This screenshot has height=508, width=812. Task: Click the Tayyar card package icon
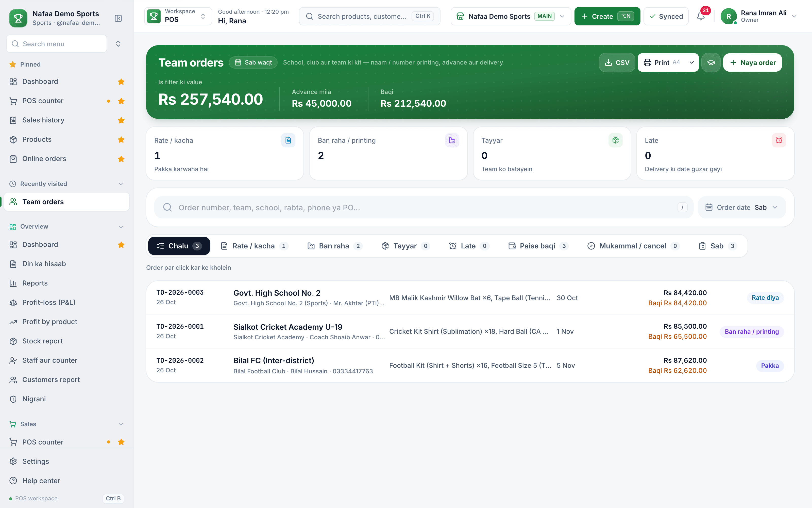point(615,140)
